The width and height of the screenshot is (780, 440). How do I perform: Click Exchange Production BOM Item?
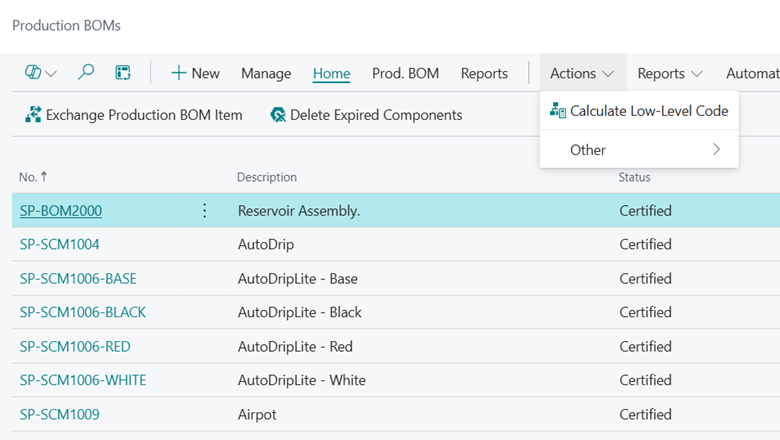tap(134, 115)
